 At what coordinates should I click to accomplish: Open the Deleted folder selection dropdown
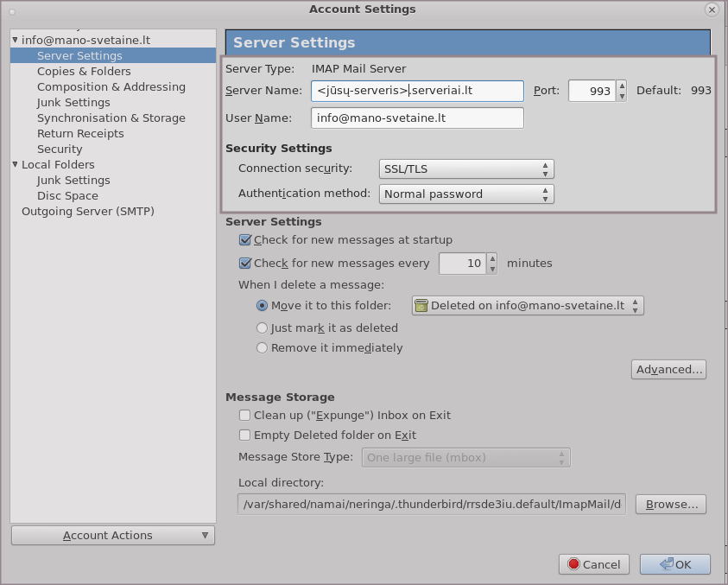pyautogui.click(x=528, y=306)
